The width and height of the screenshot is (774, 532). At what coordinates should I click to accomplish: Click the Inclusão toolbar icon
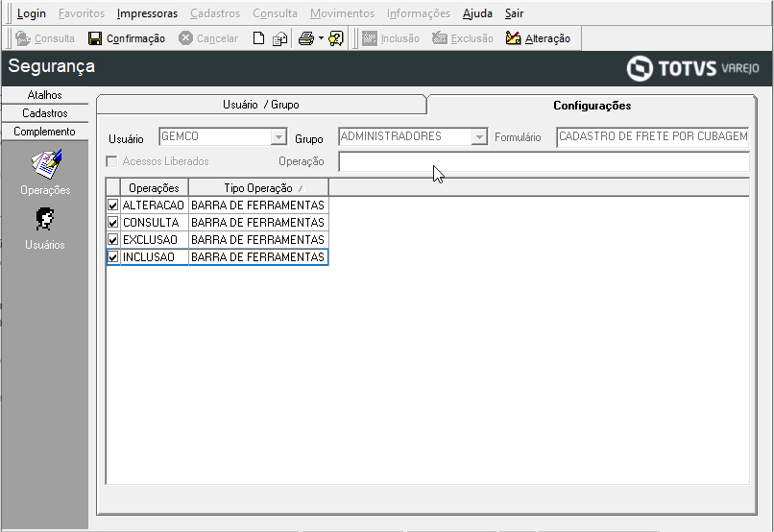click(369, 38)
